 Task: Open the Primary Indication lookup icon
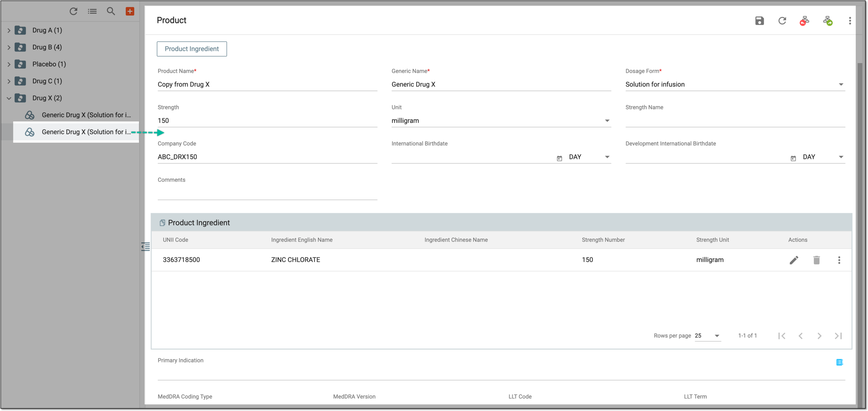[x=840, y=362]
